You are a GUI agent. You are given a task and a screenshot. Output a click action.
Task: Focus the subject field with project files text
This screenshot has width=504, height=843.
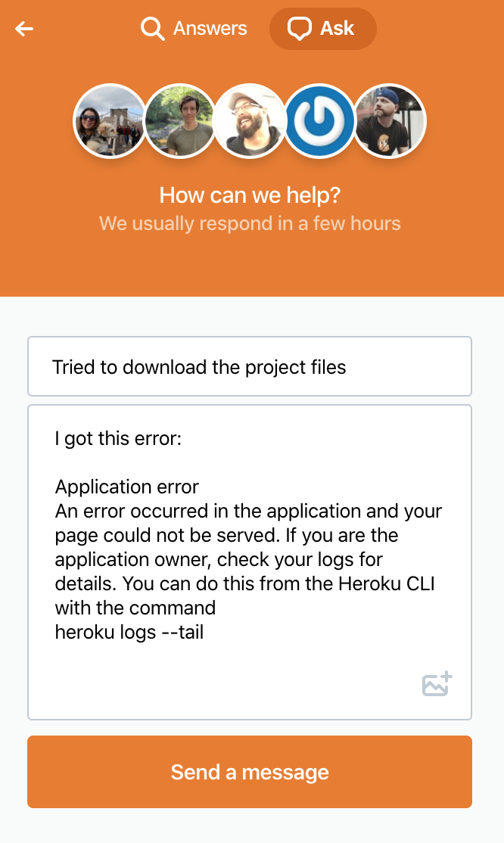pyautogui.click(x=250, y=367)
